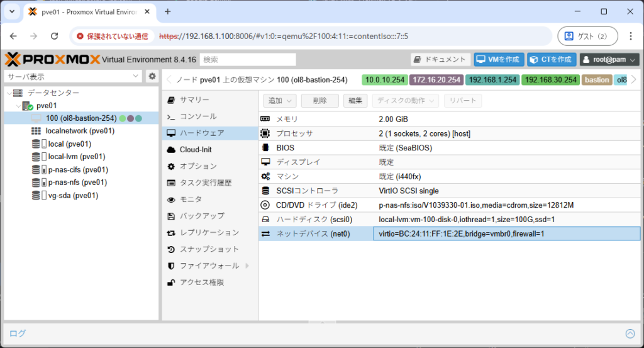Collapse the pve01 tree node
This screenshot has height=348, width=644.
18,106
